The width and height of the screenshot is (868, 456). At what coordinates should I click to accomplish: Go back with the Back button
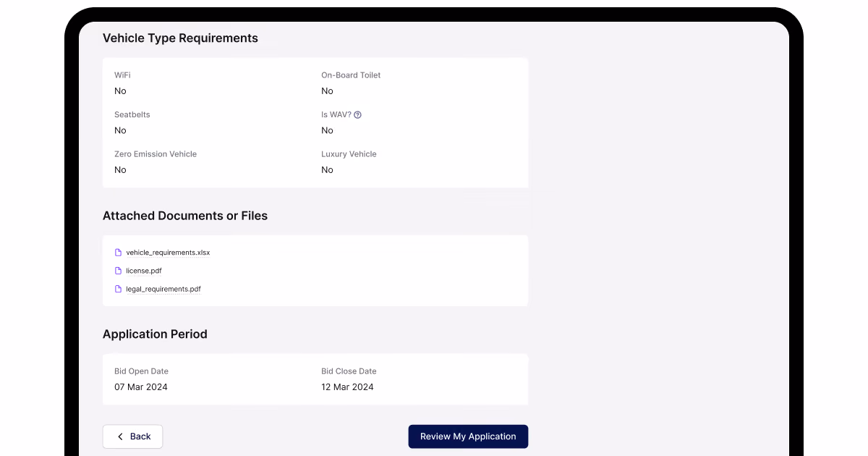click(x=132, y=436)
